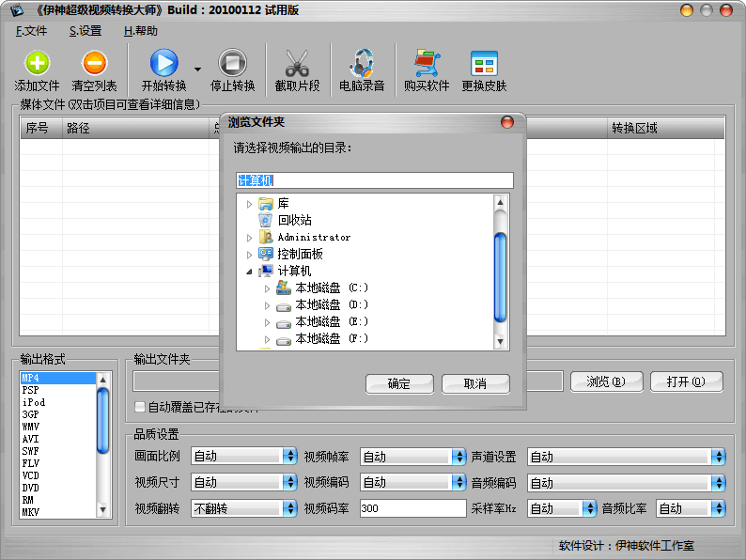Select FLV in output format list
This screenshot has height=560, width=746.
[58, 463]
